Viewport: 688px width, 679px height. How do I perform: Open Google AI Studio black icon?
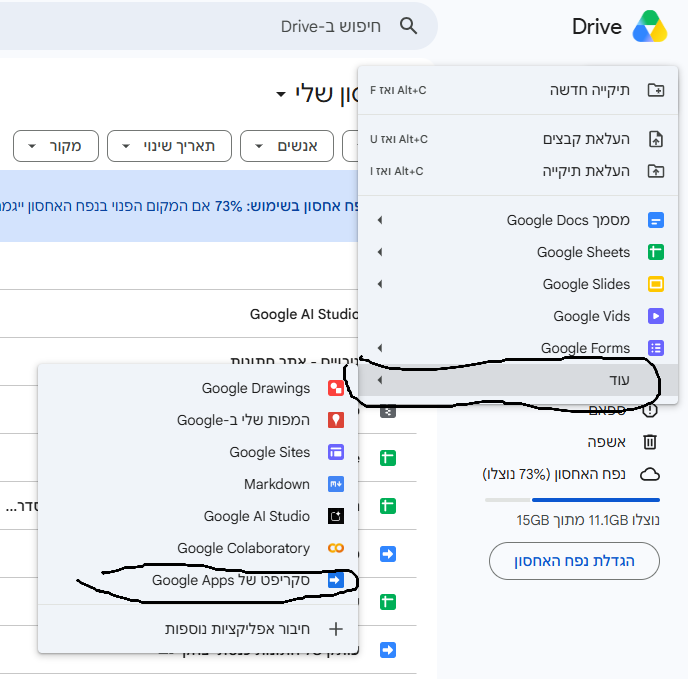tap(336, 516)
